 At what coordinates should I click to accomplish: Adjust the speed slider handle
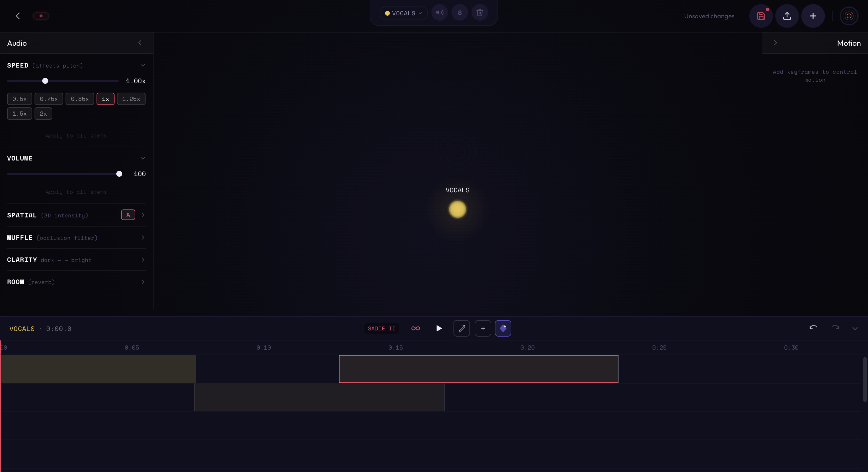(45, 81)
